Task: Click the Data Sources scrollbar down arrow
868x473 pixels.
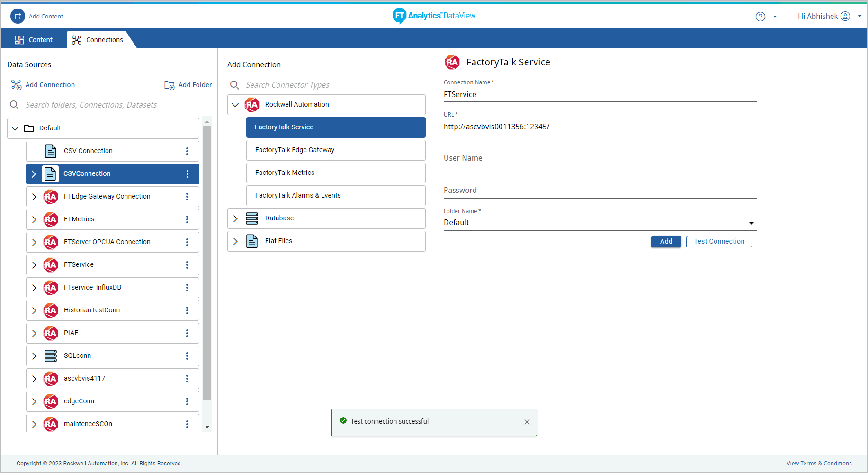Action: [x=207, y=427]
